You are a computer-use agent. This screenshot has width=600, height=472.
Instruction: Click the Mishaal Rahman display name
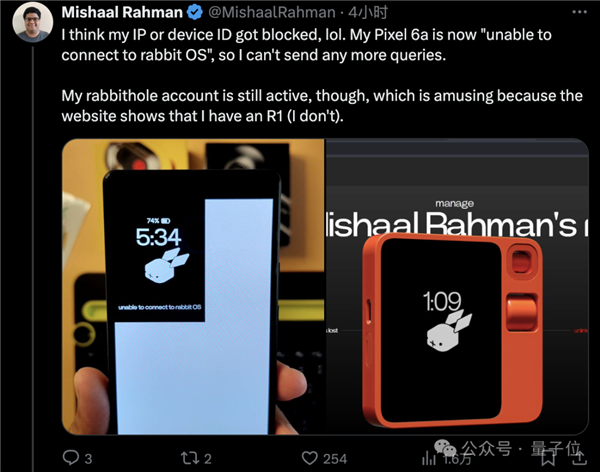click(x=122, y=12)
